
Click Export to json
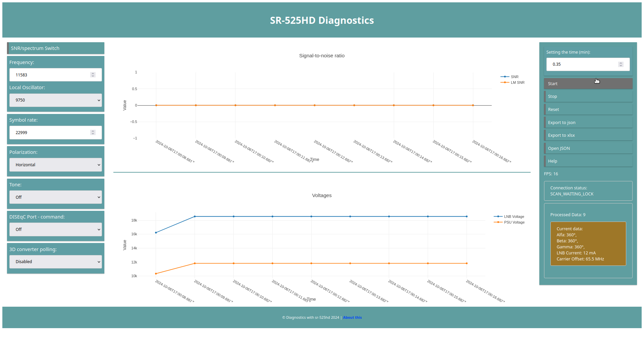point(588,123)
